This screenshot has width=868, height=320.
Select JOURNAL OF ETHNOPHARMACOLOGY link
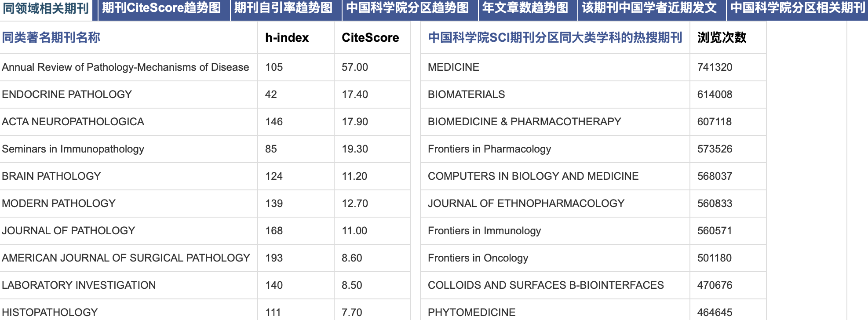526,204
